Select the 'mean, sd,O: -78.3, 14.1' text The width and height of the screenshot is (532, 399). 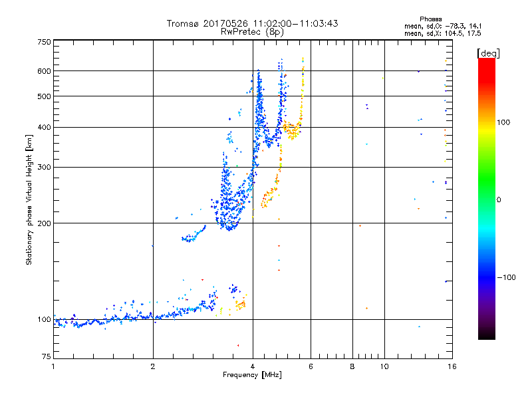tap(443, 26)
